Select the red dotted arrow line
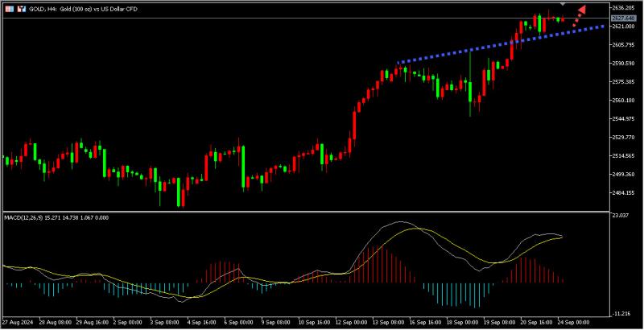Viewport: 644px width, 330px height. click(x=576, y=19)
